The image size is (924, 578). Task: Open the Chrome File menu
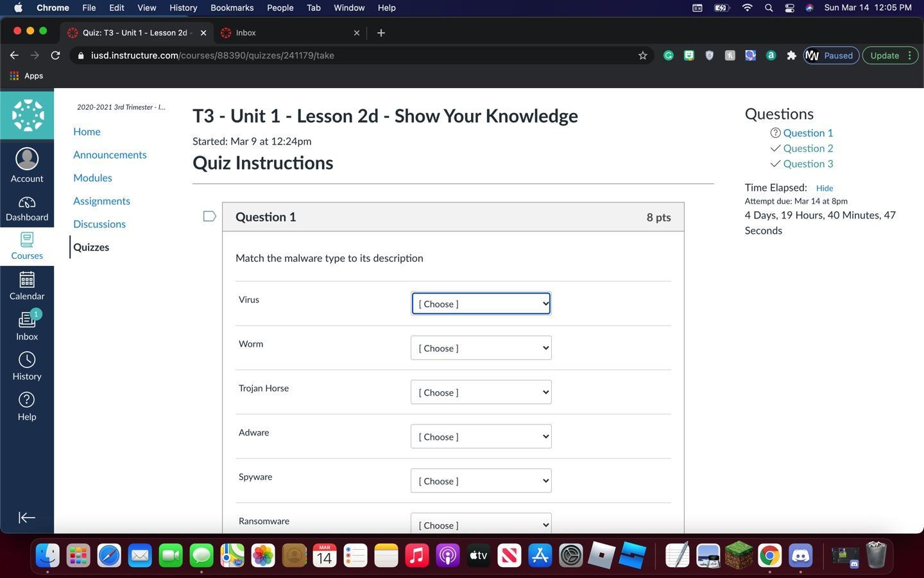(x=89, y=8)
